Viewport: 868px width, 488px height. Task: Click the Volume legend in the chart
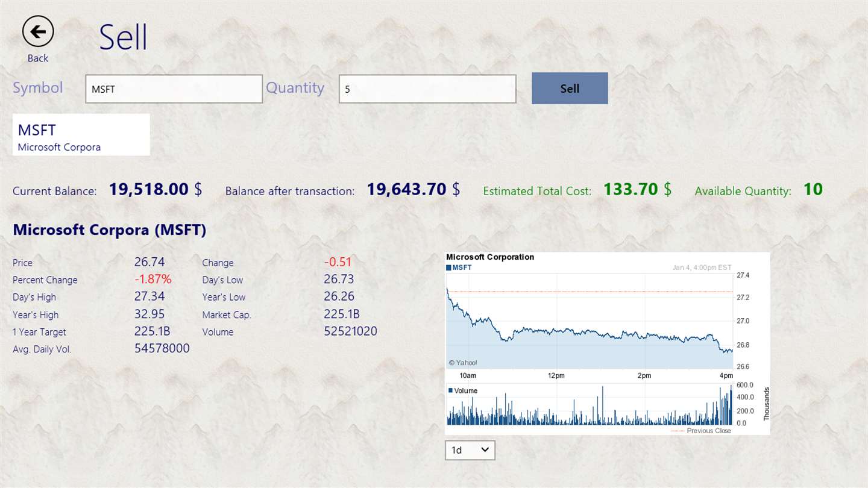point(463,390)
